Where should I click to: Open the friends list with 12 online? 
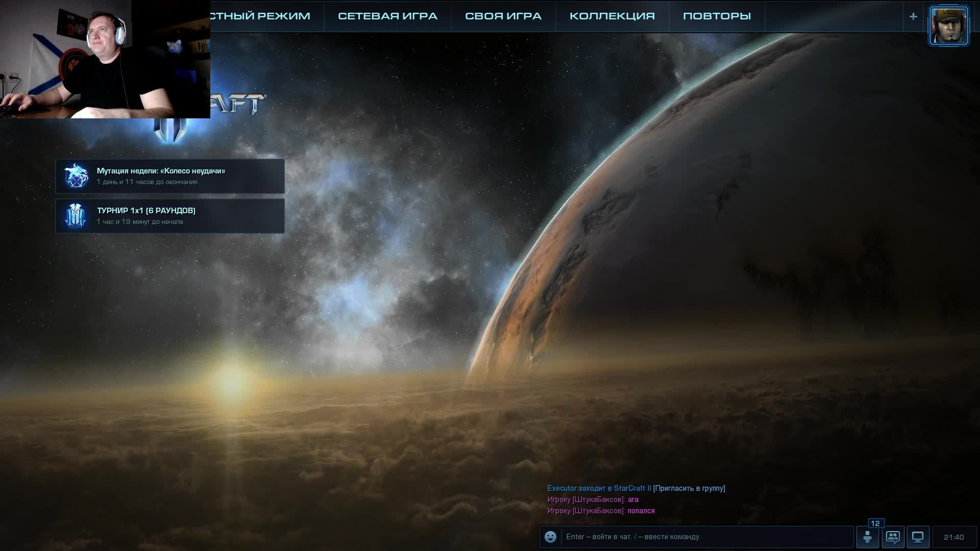coord(868,537)
